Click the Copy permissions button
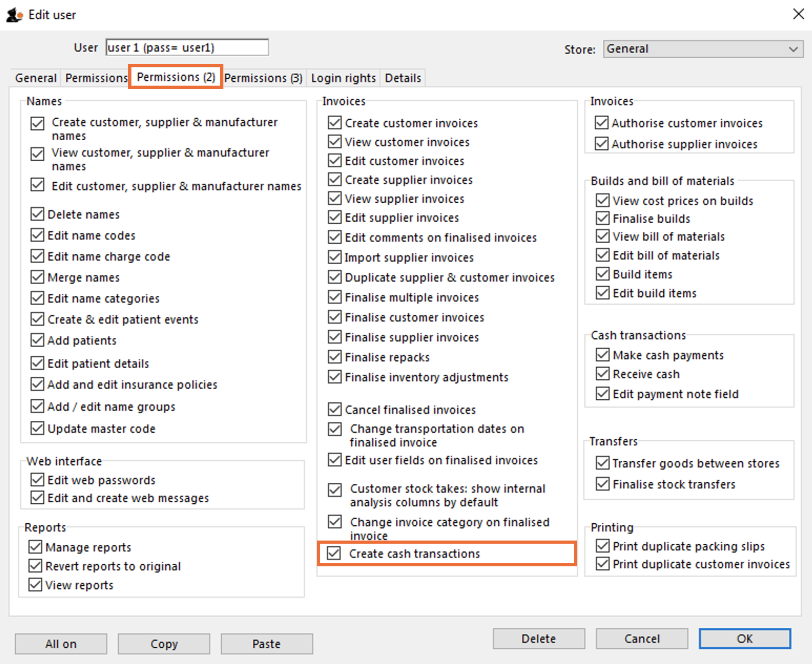This screenshot has width=812, height=664. pyautogui.click(x=164, y=644)
